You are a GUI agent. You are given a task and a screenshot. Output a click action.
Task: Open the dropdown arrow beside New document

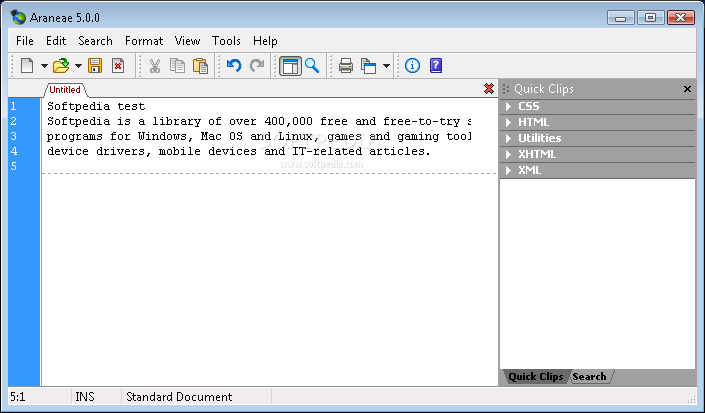coord(44,67)
